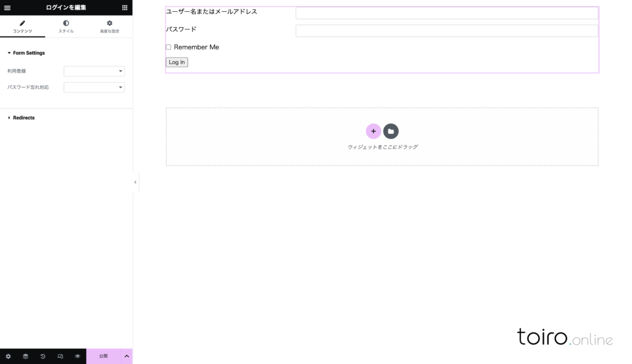Click the Log In button
632x364 pixels.
tap(177, 62)
